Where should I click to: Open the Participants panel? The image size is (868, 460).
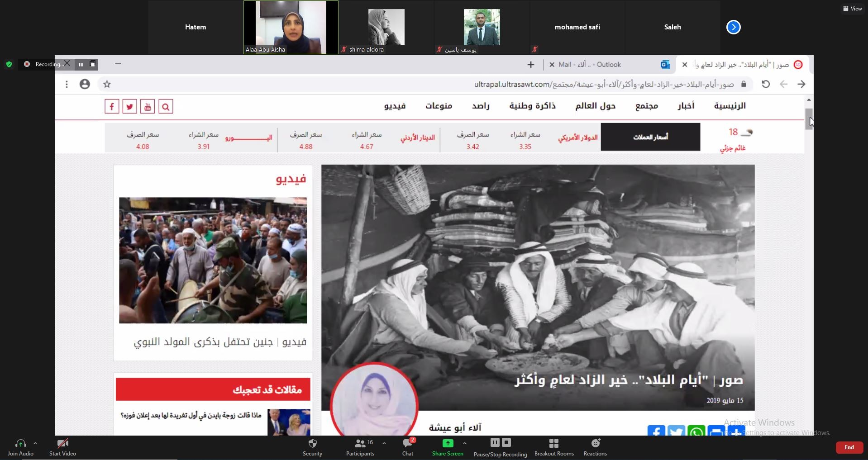361,447
